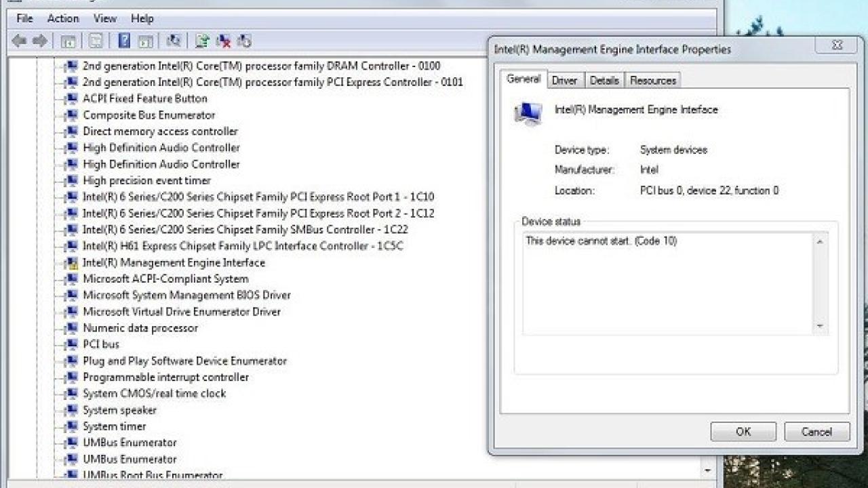Toggle the action pane toolbar icon
Viewport: 868px width, 488px height.
tap(145, 41)
